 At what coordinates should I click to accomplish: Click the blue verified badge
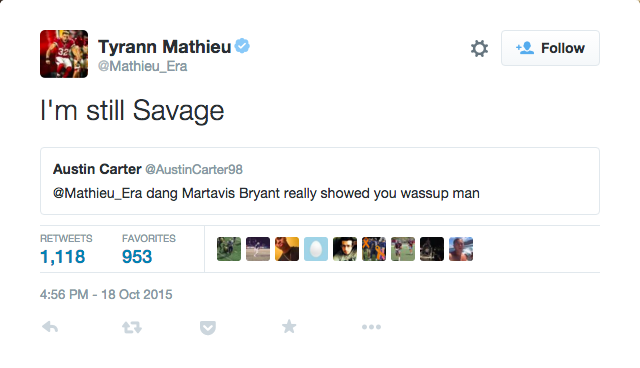click(x=242, y=46)
